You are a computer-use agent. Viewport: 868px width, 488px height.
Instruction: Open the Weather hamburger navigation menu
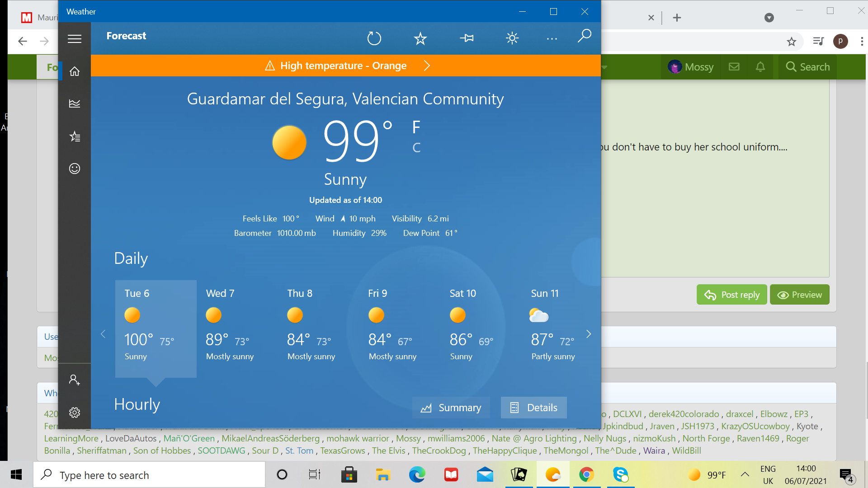pyautogui.click(x=75, y=39)
